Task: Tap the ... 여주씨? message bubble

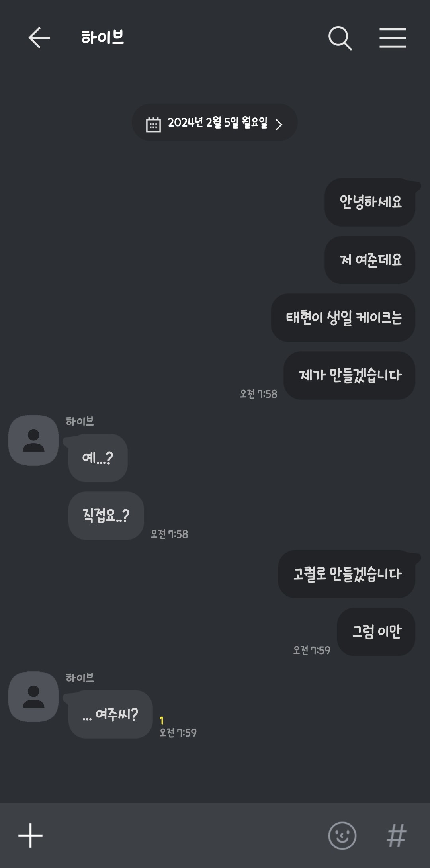Action: pos(110,714)
